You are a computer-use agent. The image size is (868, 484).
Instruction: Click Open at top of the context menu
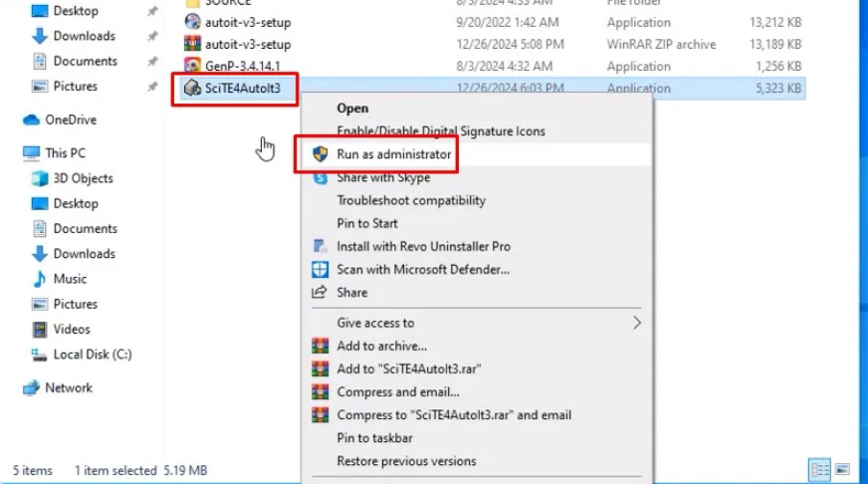[352, 109]
